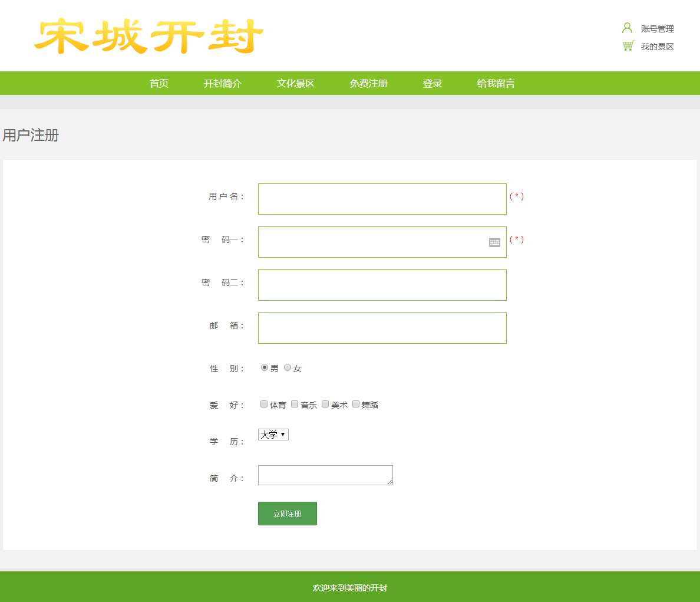Select the 女 radio button
700x602 pixels.
(x=288, y=367)
